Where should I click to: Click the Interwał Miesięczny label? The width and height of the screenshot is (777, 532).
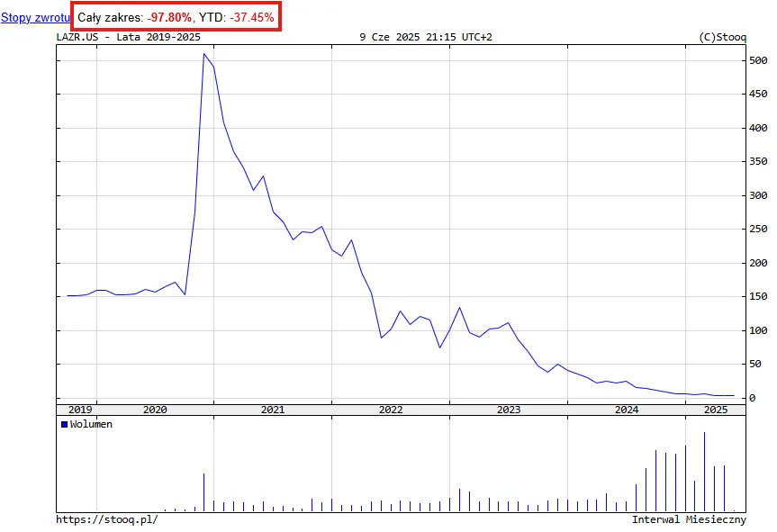(689, 519)
